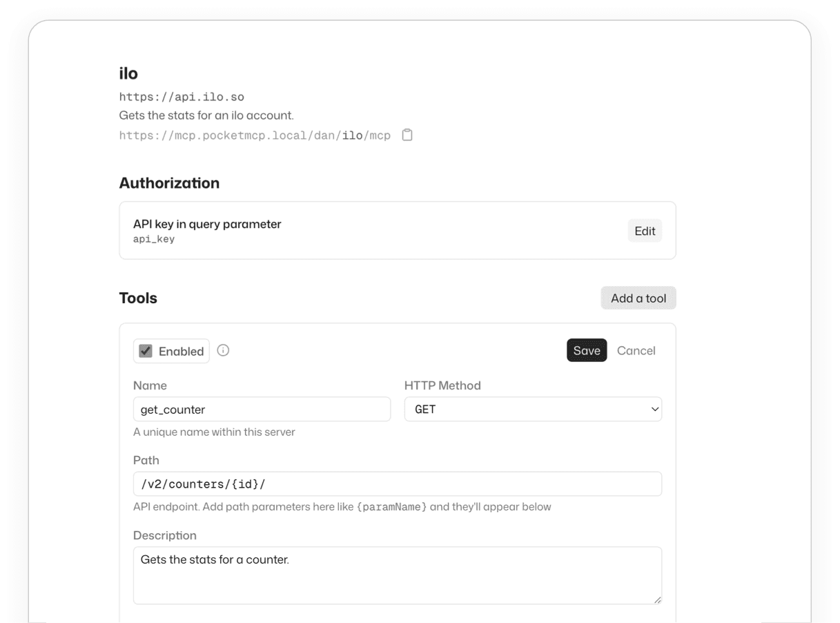Click the {paramName} hint under Path

click(392, 507)
